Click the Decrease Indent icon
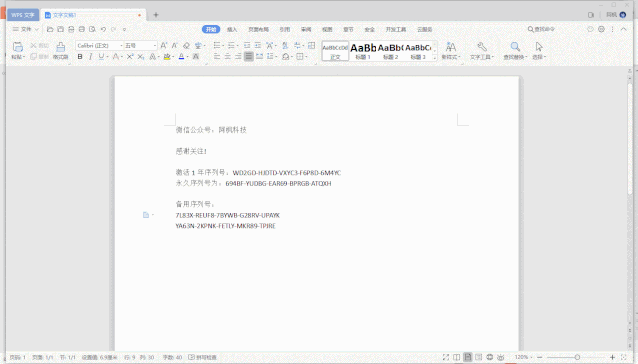Viewport: 638px width, 364px height. [x=247, y=46]
